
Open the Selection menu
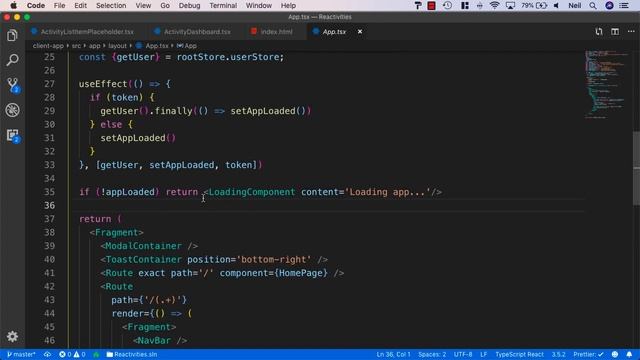pyautogui.click(x=111, y=6)
